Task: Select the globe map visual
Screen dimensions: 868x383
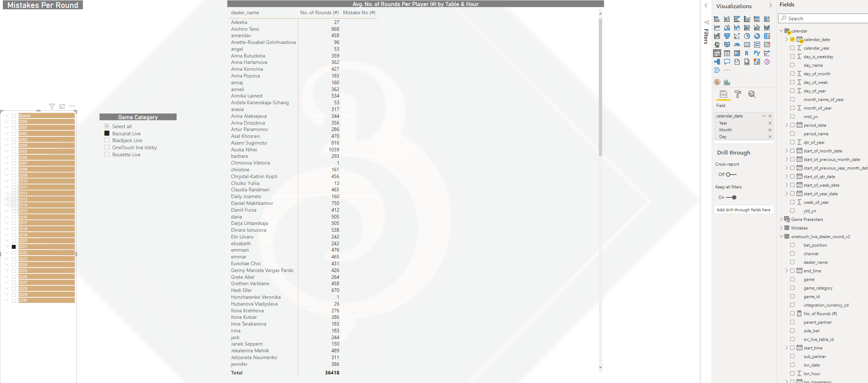Action: (x=717, y=45)
